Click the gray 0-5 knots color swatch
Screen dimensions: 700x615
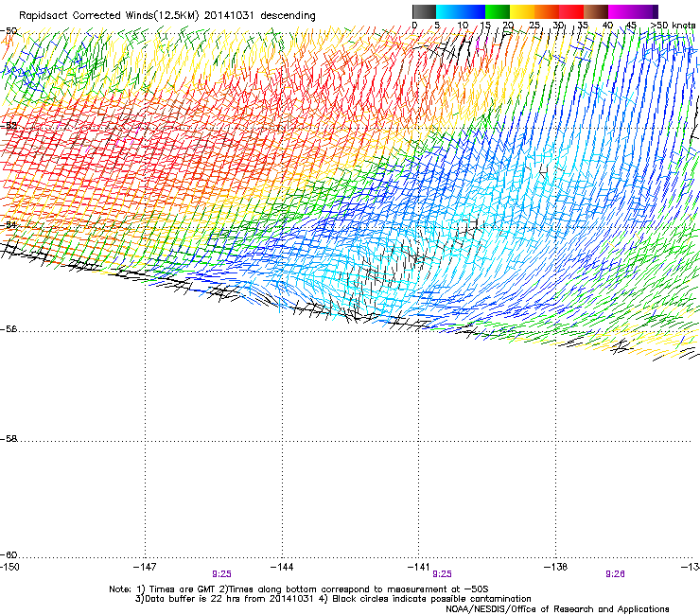[x=424, y=11]
